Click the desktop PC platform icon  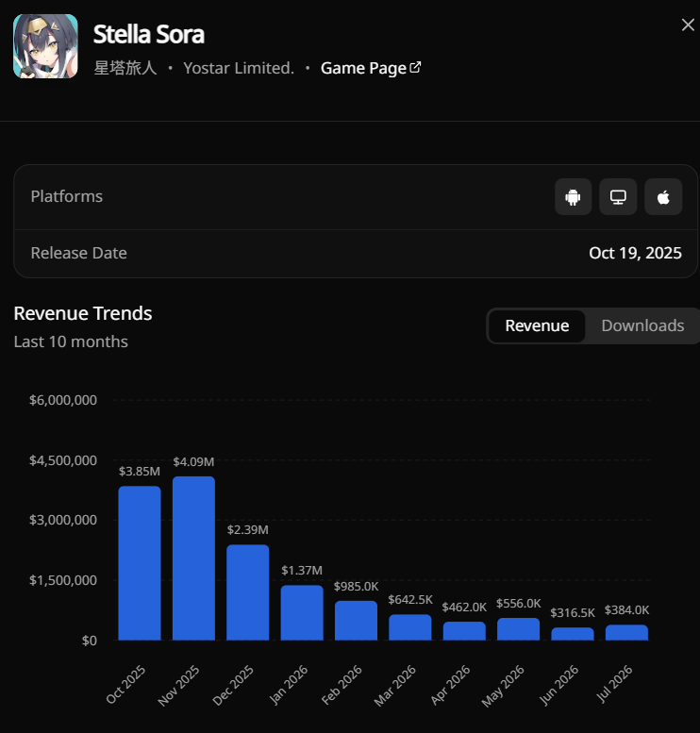[x=618, y=197]
